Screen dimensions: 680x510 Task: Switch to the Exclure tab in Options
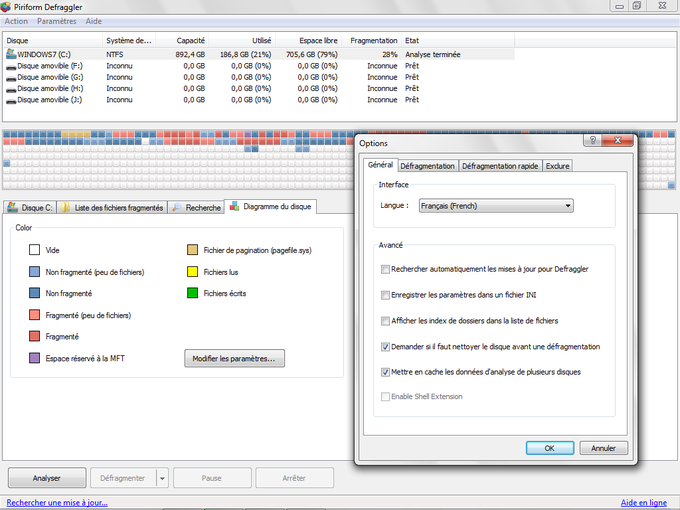coord(557,166)
